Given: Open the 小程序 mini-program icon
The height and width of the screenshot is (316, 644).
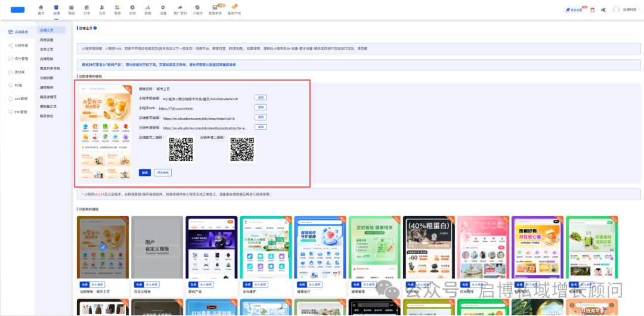Looking at the screenshot, I should click(197, 7).
